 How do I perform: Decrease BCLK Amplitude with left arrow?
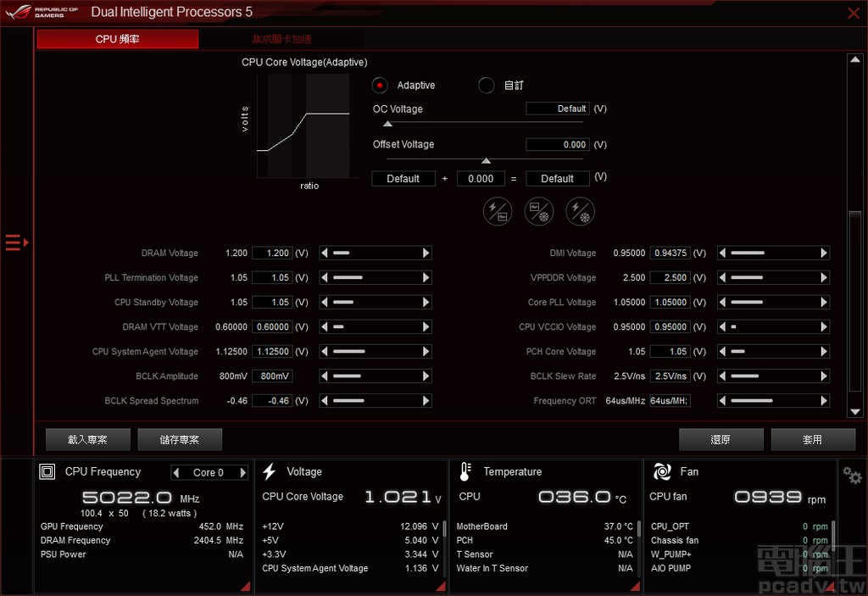pos(325,376)
